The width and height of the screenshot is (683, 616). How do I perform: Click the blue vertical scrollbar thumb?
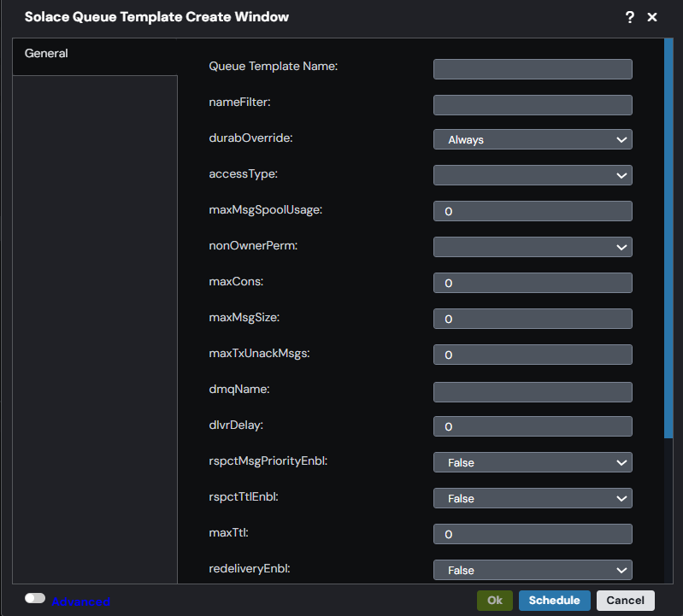click(668, 238)
